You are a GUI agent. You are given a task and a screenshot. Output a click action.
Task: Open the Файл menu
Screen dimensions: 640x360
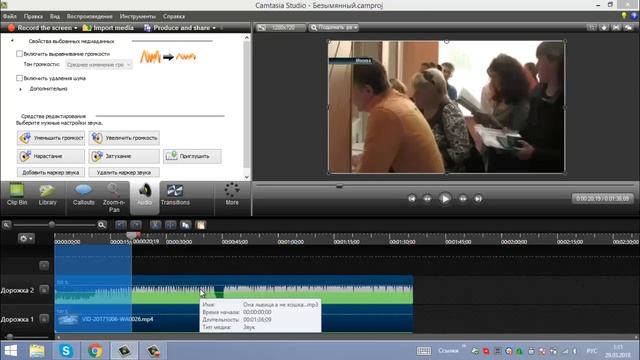[10, 16]
